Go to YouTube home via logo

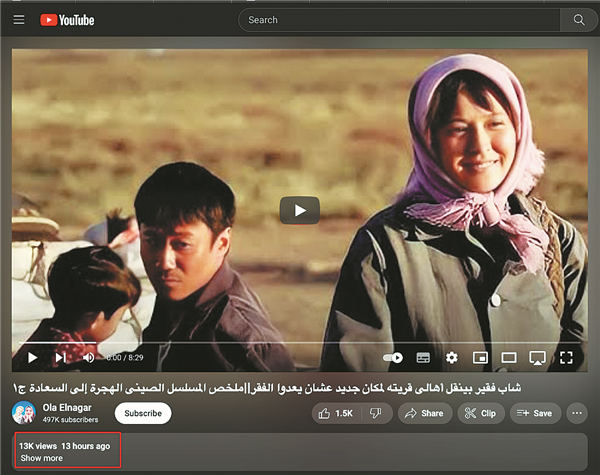[x=67, y=20]
